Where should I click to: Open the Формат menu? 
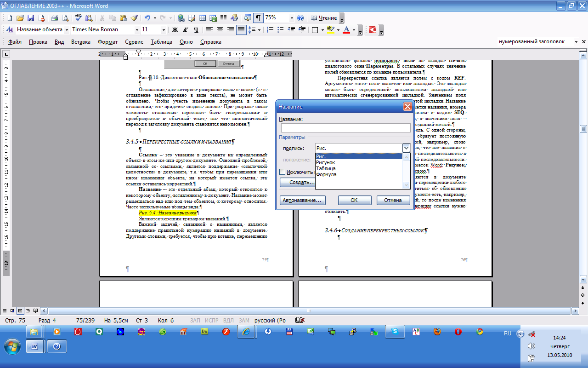tap(108, 42)
